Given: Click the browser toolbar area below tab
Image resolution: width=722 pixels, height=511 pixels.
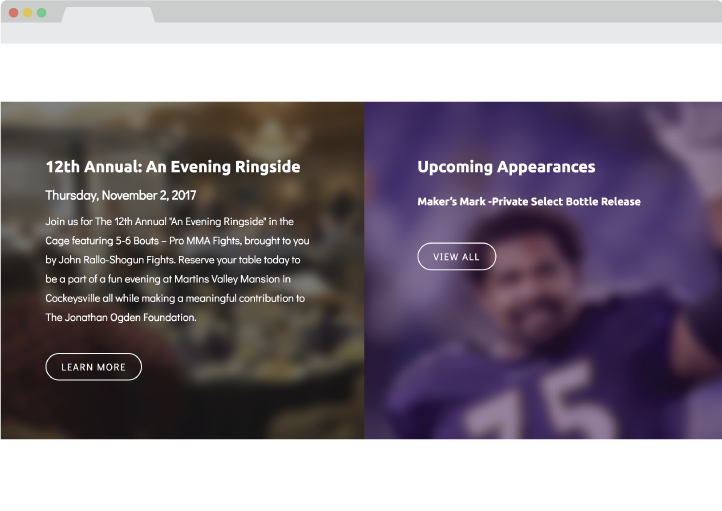Looking at the screenshot, I should 361,33.
